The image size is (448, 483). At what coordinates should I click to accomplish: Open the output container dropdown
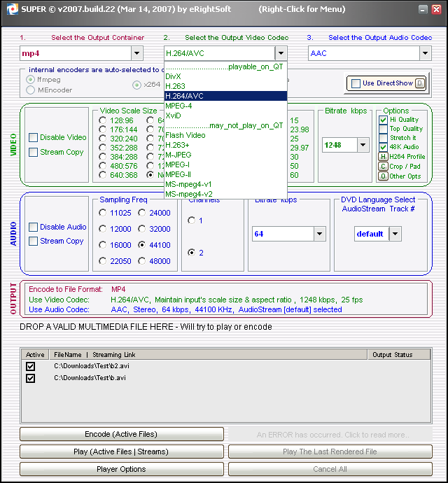[x=136, y=53]
